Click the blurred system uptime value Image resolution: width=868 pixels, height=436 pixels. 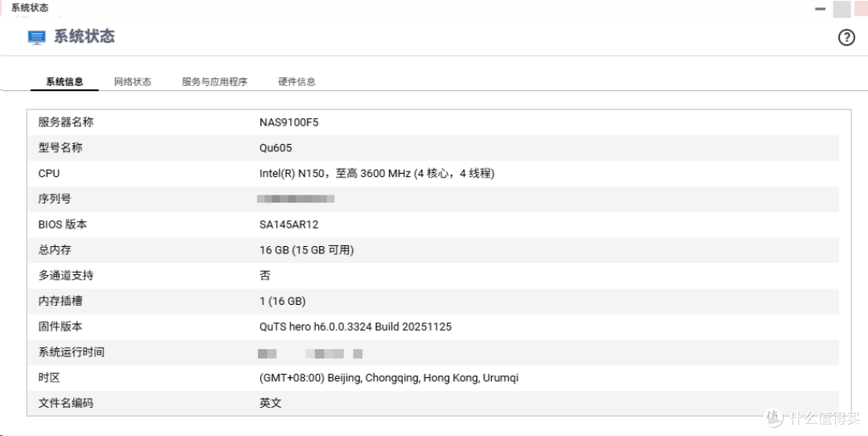click(310, 353)
